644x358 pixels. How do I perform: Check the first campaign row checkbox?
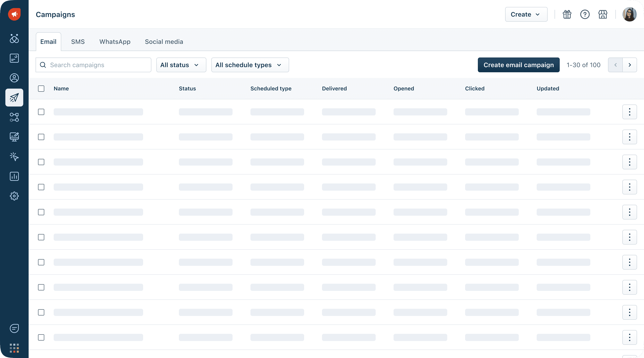click(41, 112)
